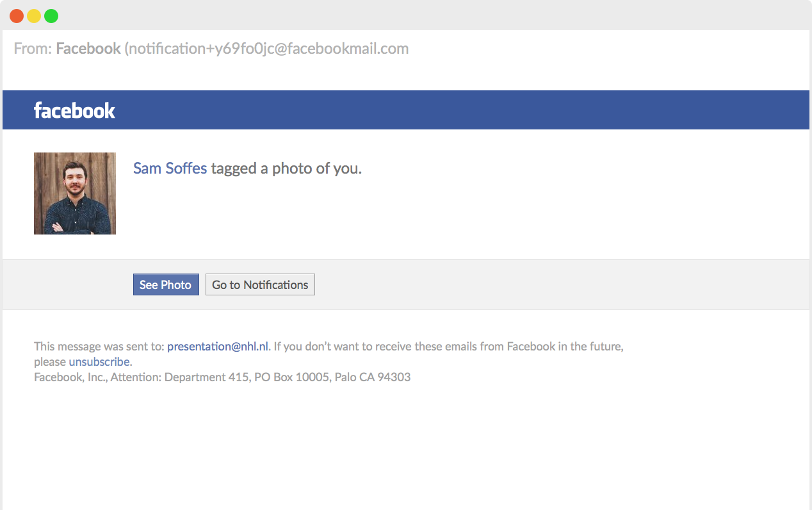Viewport: 812px width, 510px height.
Task: Click the Go to Notifications button
Action: (260, 284)
